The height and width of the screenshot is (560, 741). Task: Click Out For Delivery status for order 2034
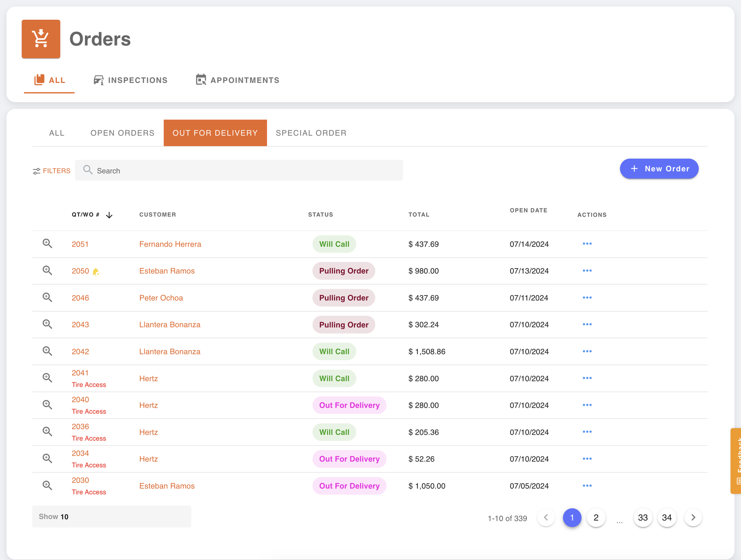(349, 459)
